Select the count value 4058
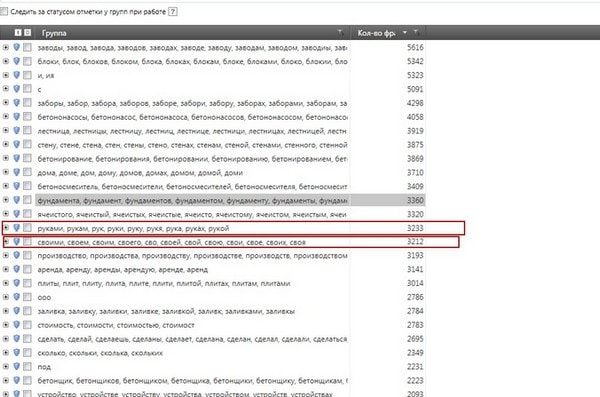 click(415, 117)
